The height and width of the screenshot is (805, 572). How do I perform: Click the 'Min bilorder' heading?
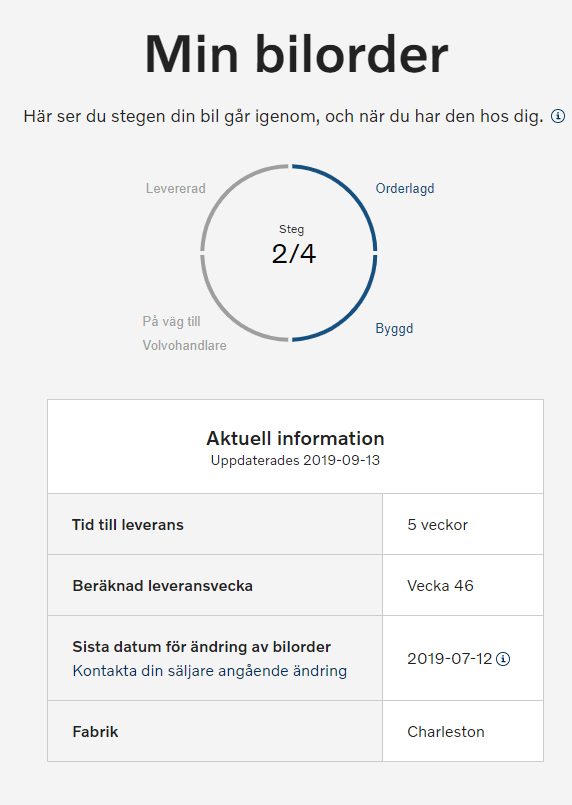click(296, 54)
